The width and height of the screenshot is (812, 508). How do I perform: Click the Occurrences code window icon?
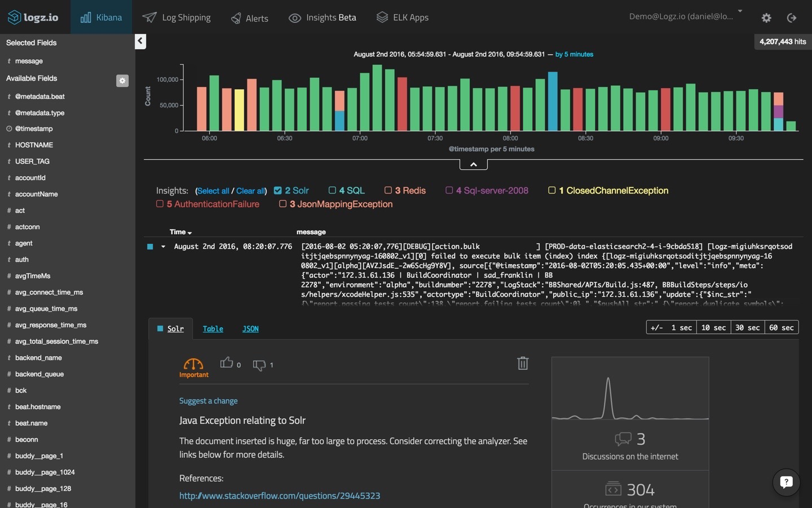coord(614,489)
